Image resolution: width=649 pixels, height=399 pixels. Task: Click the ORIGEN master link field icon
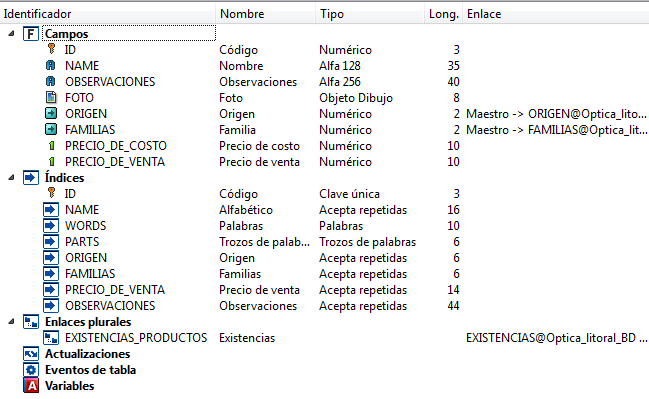pos(51,113)
